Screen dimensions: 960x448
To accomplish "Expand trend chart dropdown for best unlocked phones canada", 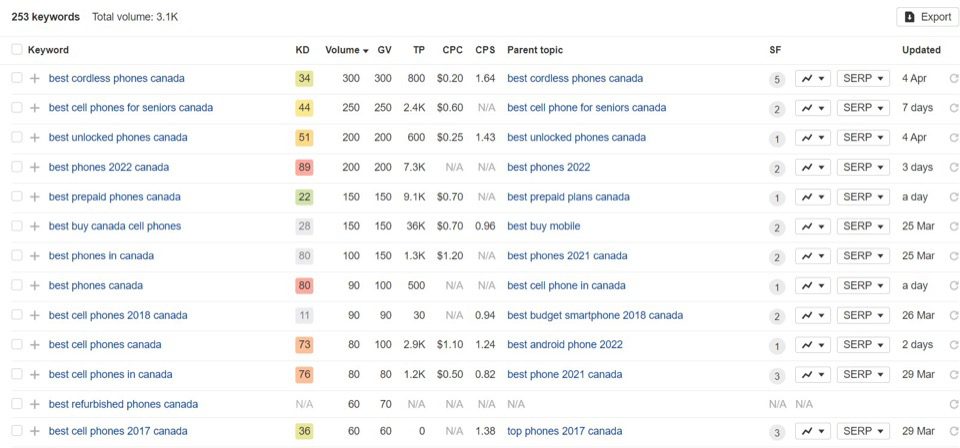I will coord(812,138).
